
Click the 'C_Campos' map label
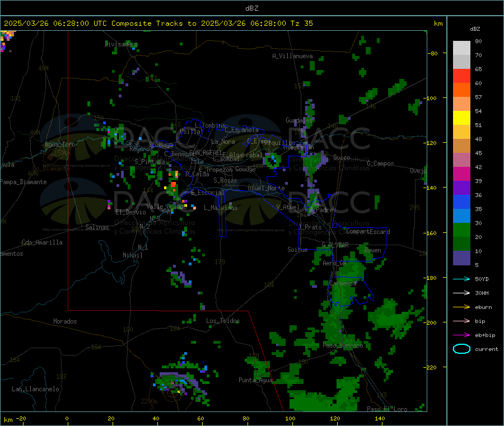point(380,163)
